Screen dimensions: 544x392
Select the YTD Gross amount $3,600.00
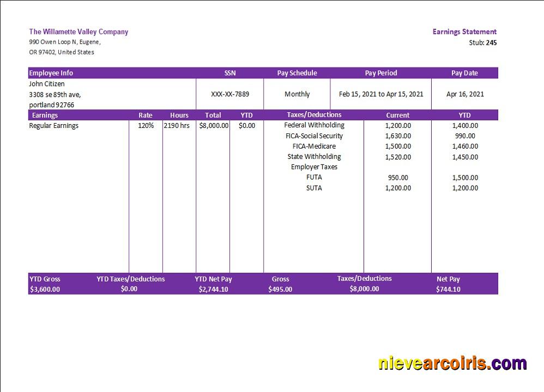coord(45,289)
